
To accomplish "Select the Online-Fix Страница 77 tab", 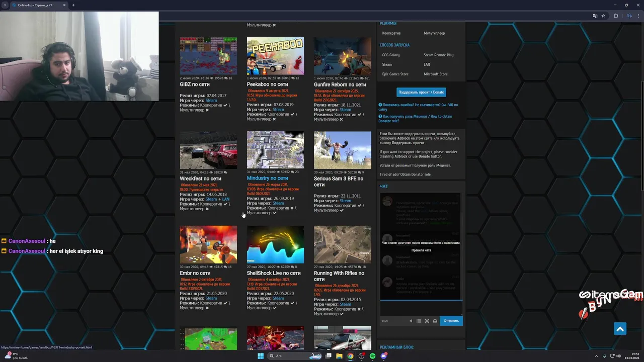I will 38,5.
